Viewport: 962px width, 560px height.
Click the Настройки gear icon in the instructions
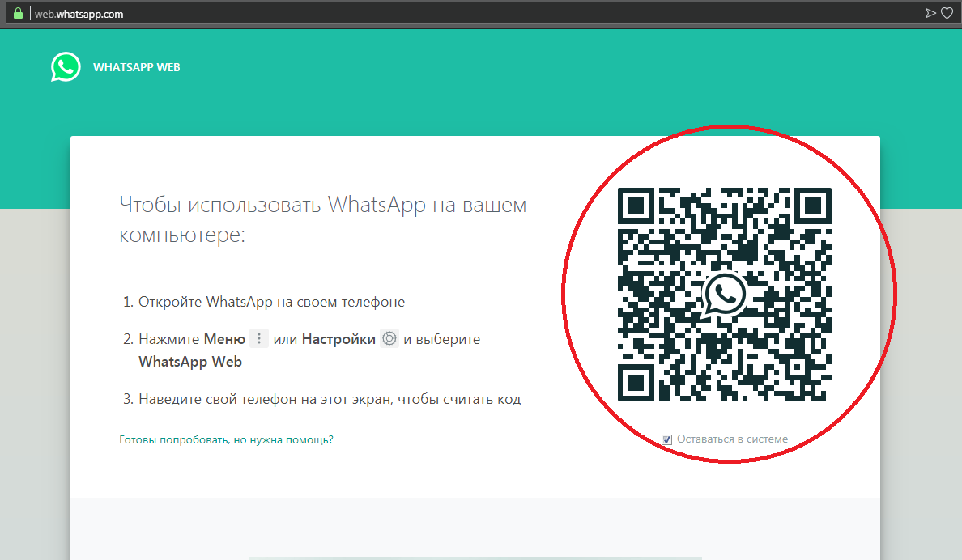coord(389,338)
